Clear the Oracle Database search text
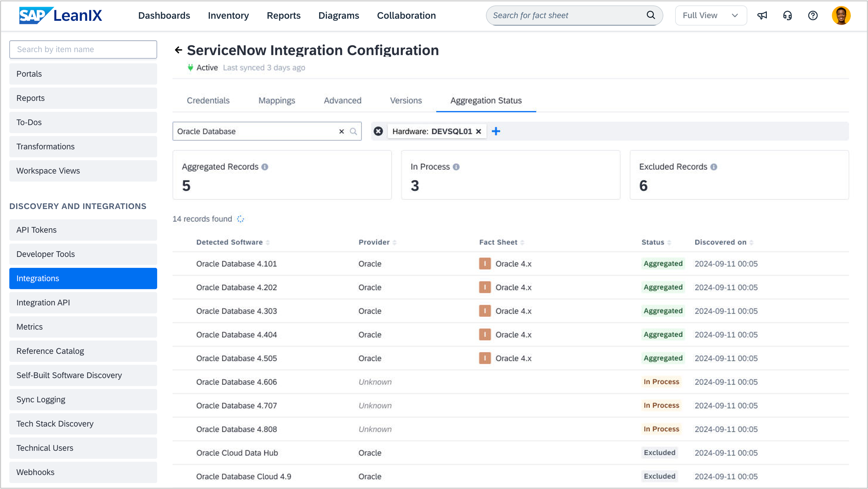Screen dimensions: 868x489 point(341,131)
